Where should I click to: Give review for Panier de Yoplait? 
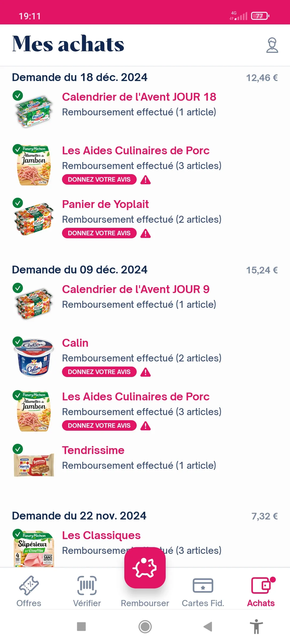click(99, 233)
